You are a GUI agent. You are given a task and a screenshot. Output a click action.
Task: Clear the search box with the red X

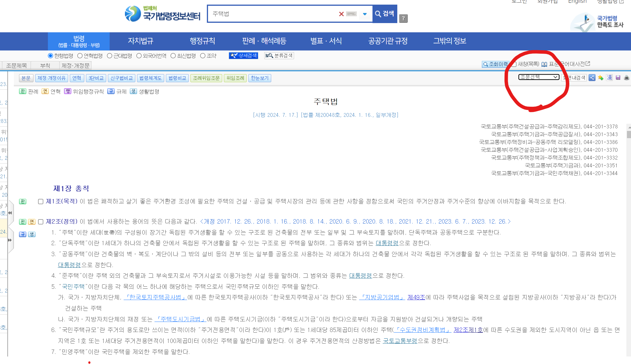(x=341, y=14)
